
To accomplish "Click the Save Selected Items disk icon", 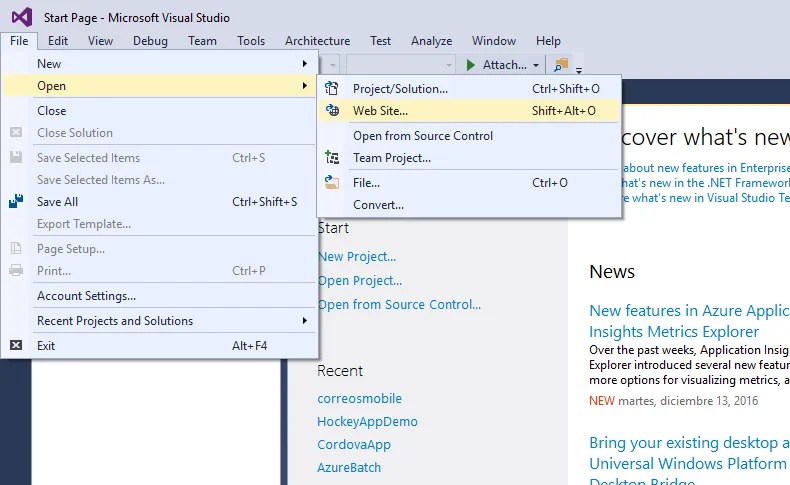I will [16, 157].
